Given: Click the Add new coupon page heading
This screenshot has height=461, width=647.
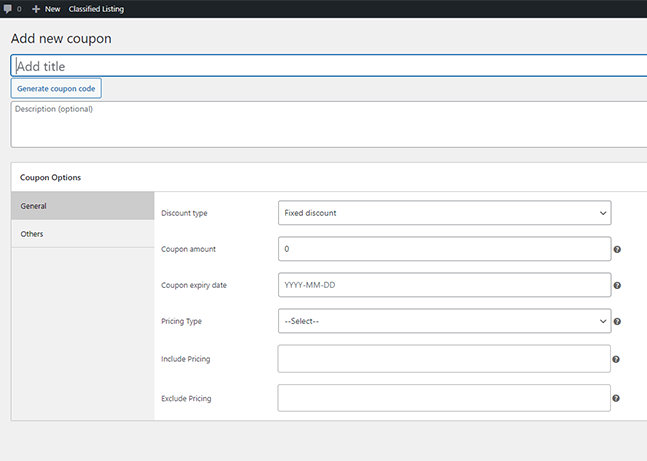Looking at the screenshot, I should (x=61, y=38).
